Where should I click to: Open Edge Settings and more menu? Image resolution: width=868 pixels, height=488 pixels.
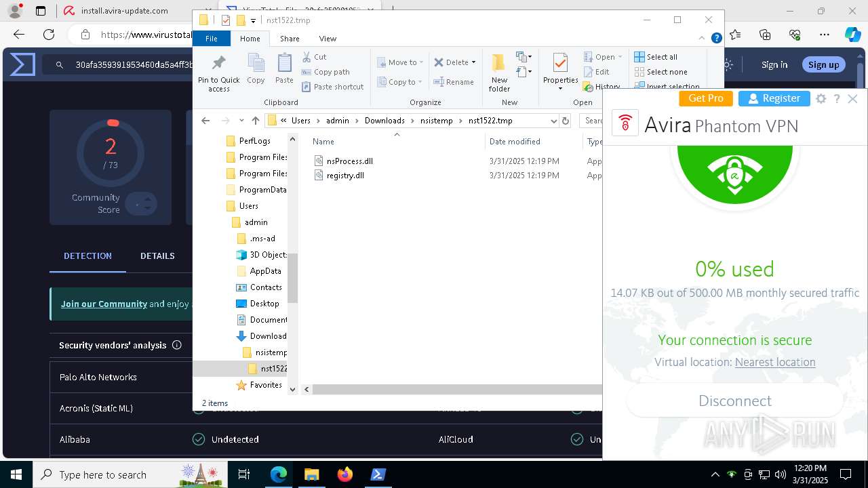pos(825,35)
